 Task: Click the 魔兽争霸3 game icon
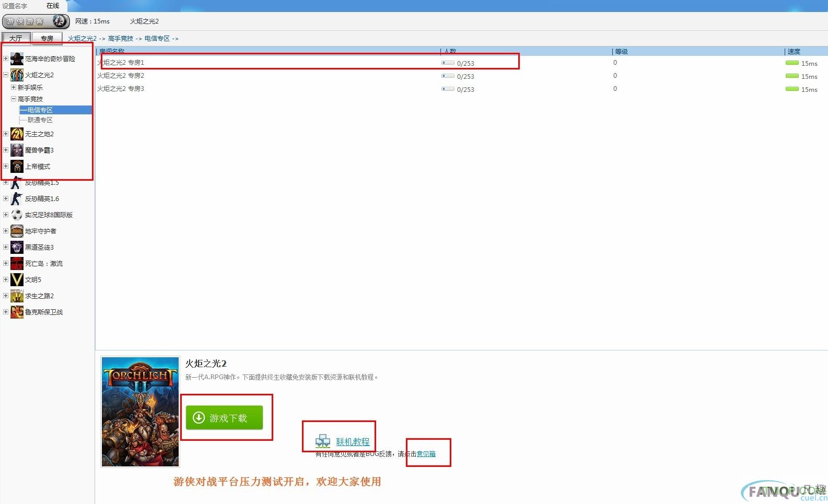coord(17,150)
